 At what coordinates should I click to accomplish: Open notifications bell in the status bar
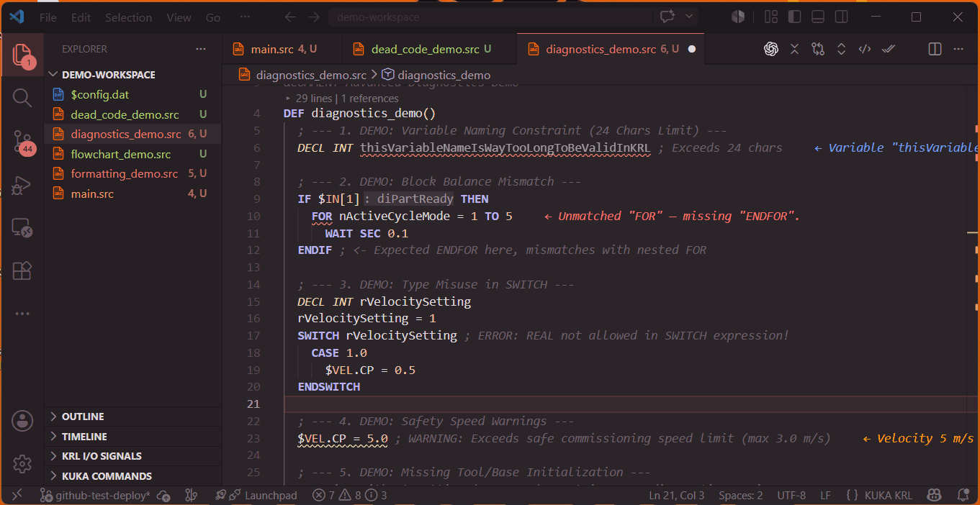point(963,495)
